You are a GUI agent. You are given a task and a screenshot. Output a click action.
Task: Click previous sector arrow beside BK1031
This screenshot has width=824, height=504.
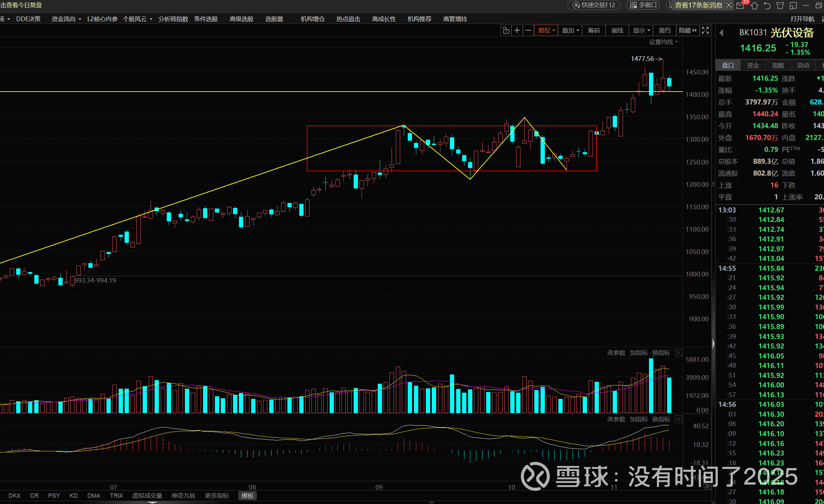[721, 33]
